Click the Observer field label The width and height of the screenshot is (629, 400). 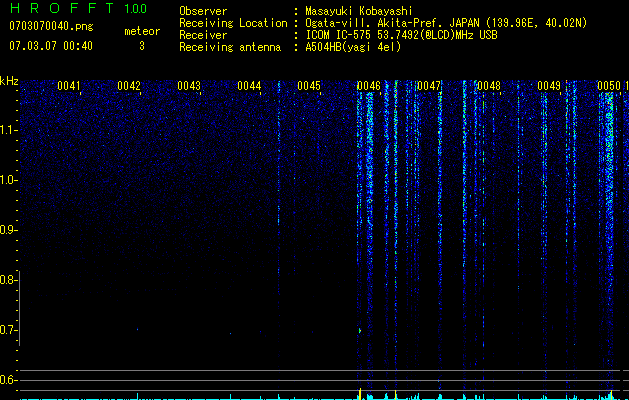coord(203,11)
